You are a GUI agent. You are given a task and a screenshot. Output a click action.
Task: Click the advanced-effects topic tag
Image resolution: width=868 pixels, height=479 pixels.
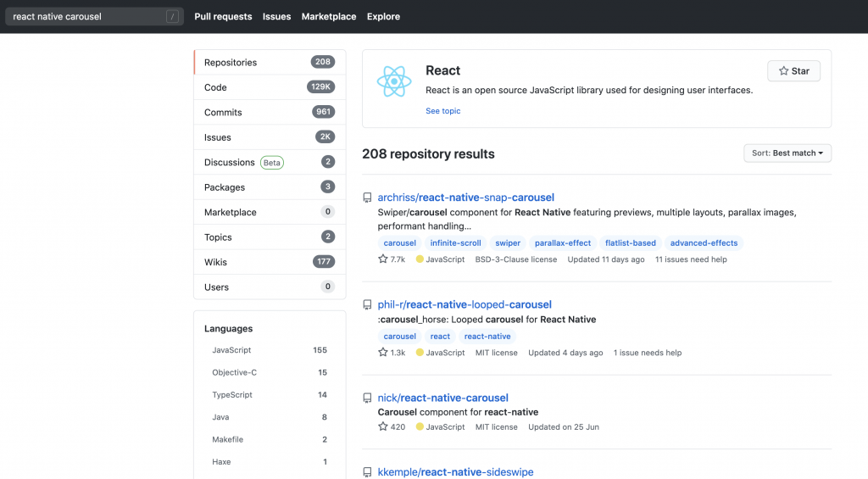coord(704,242)
